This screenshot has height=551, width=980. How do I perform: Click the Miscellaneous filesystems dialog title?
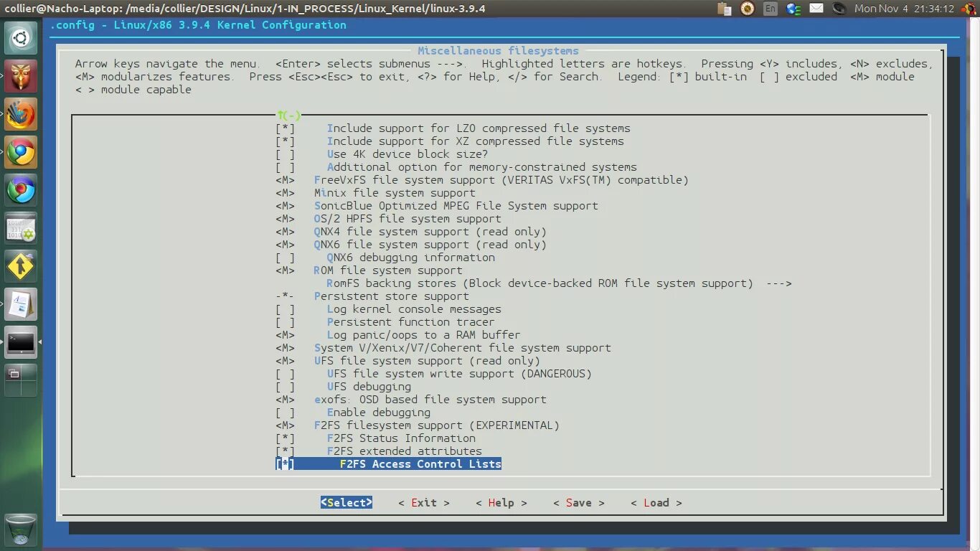(x=499, y=51)
